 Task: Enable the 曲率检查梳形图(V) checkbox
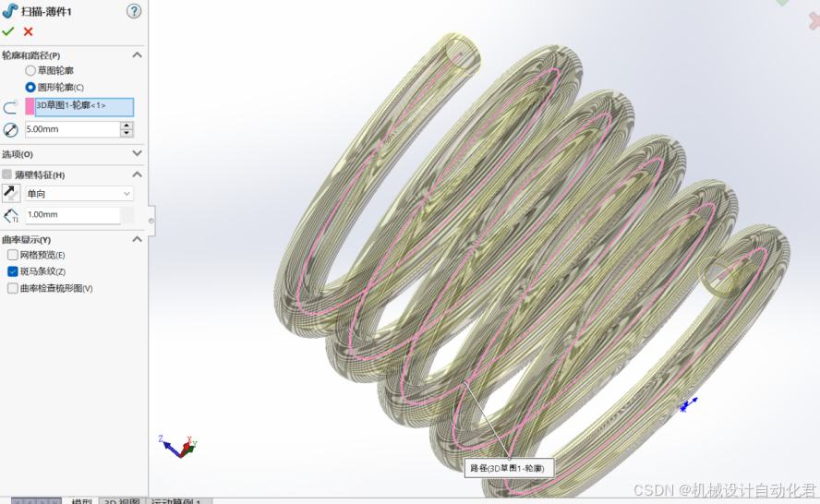pos(13,288)
